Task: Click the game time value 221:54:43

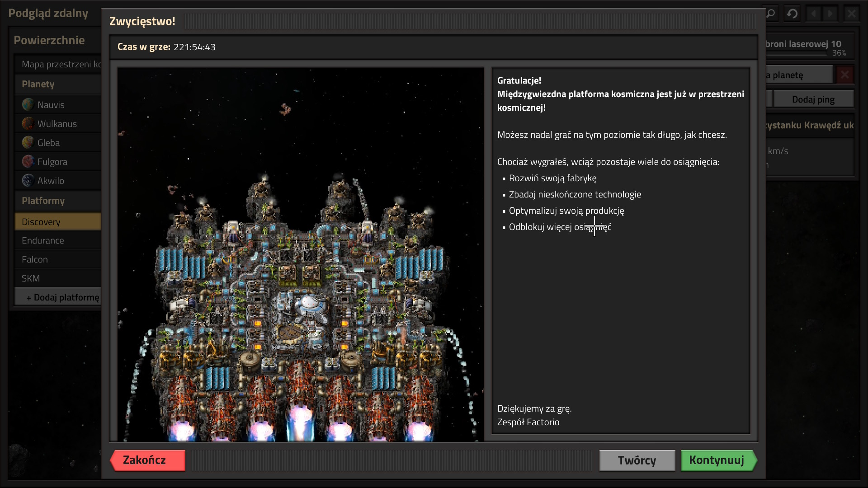Action: (194, 47)
